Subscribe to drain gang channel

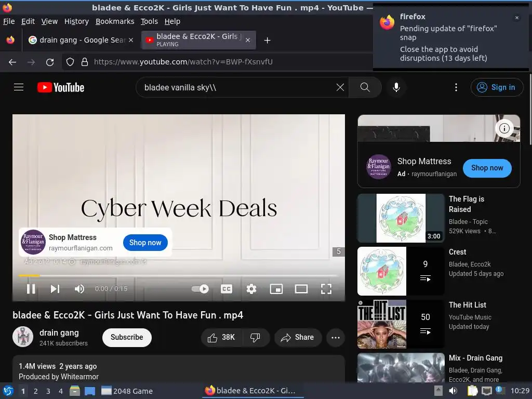click(127, 337)
